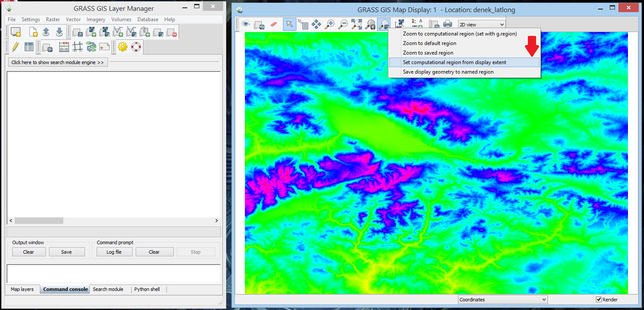Open the Database menu
Viewport: 644px width, 310px height.
point(148,19)
